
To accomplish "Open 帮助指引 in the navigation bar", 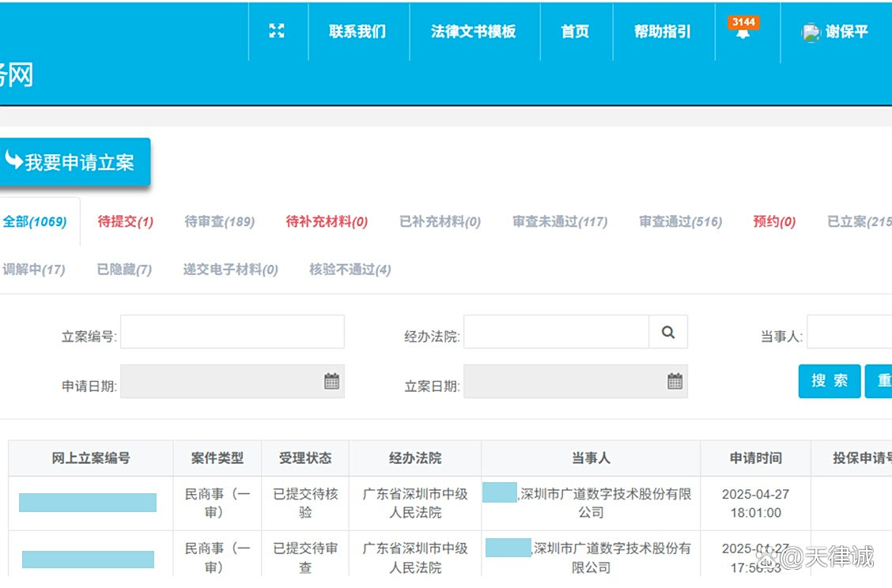I will (x=663, y=32).
